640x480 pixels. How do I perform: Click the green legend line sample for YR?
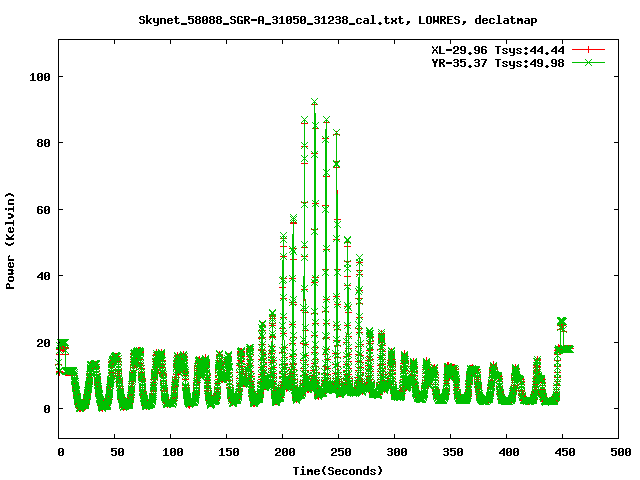click(588, 62)
